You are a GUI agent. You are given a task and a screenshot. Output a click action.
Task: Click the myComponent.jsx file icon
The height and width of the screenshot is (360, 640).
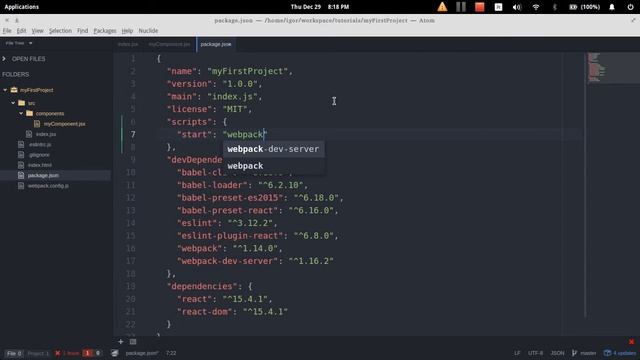[x=37, y=124]
